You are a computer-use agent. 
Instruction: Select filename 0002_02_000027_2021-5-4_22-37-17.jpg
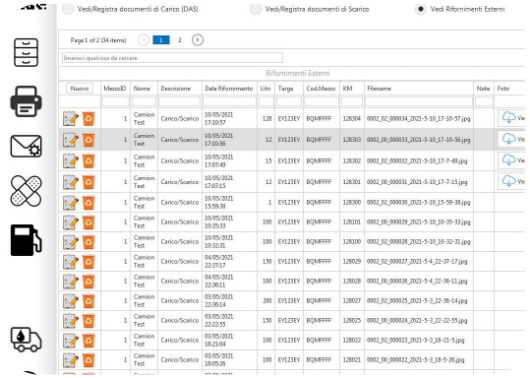pyautogui.click(x=417, y=261)
